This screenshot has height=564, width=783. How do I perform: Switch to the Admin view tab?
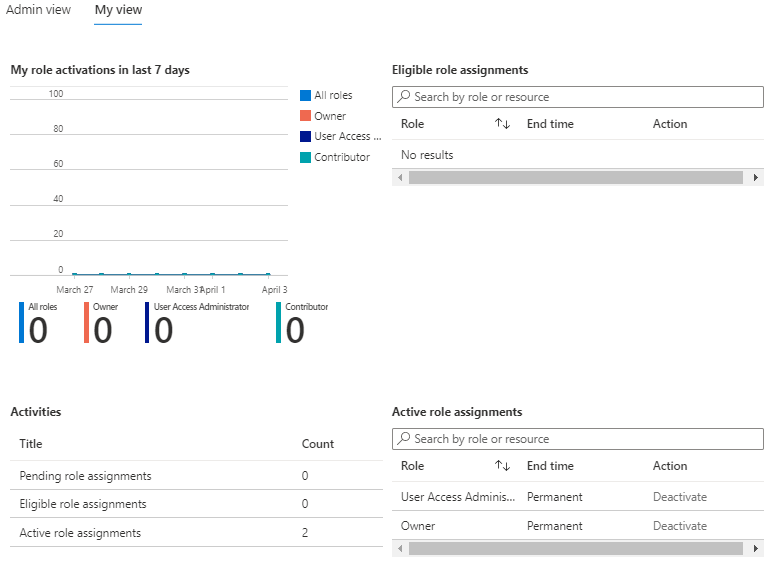point(38,10)
